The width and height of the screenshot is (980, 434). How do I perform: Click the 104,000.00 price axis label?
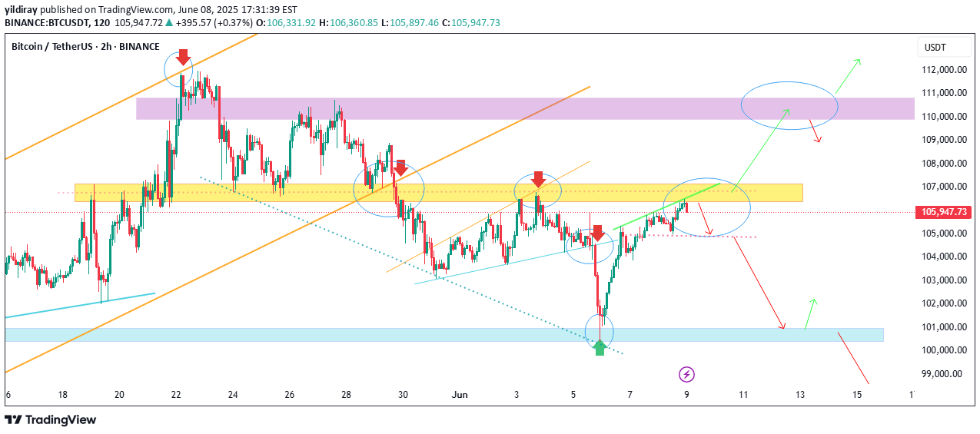[942, 257]
